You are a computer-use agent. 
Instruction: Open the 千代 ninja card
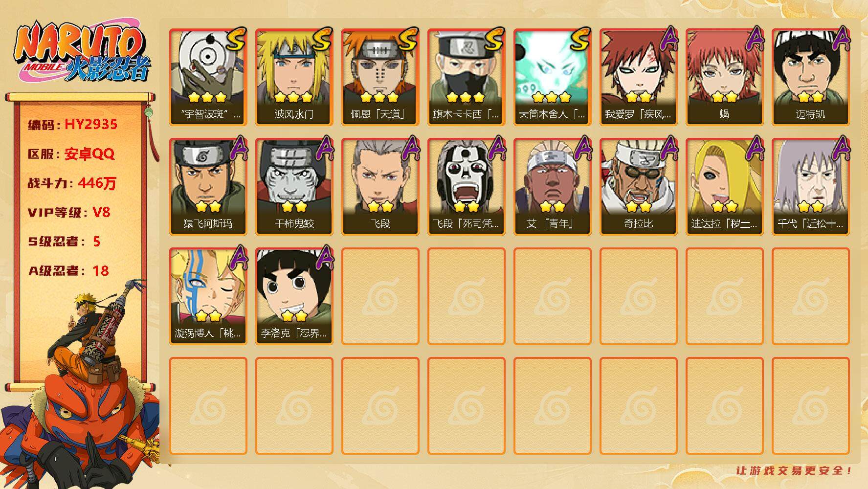pos(810,187)
